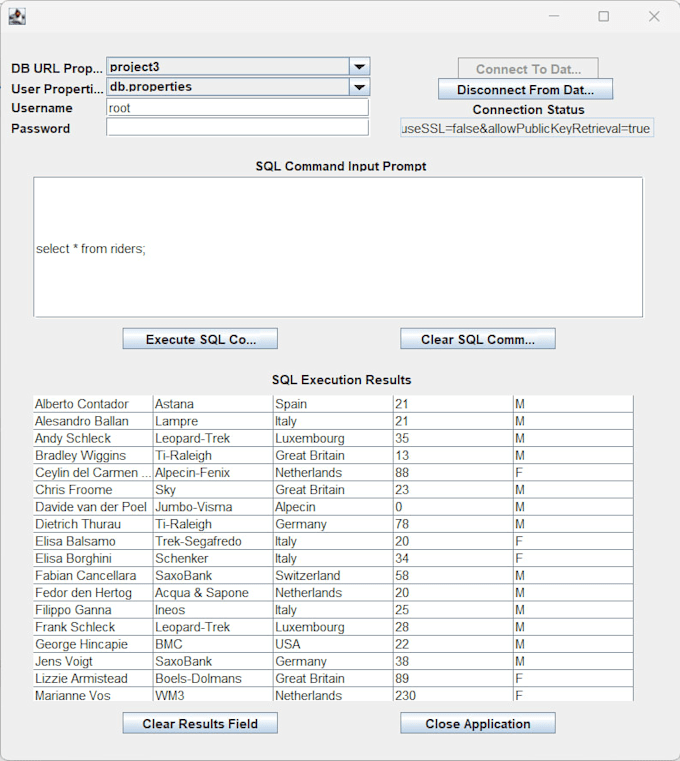Click the select * from riders; text
The width and height of the screenshot is (680, 761).
(91, 249)
